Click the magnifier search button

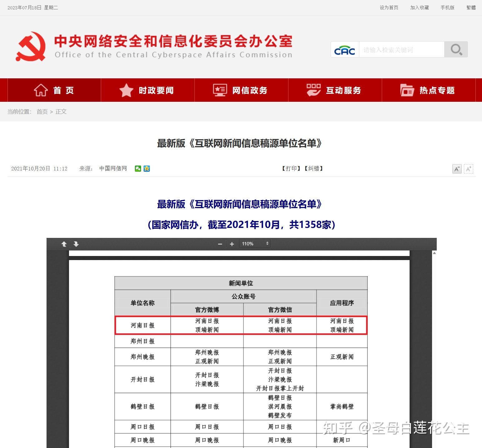point(456,49)
